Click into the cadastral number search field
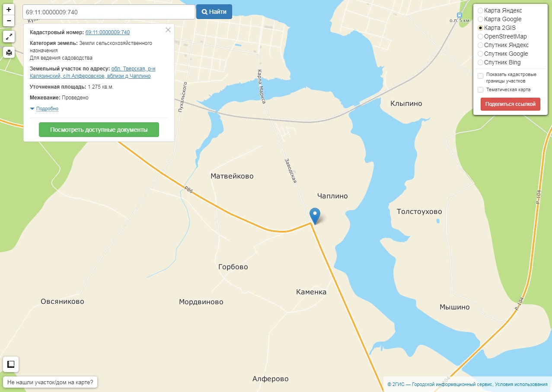The image size is (552, 392). click(109, 12)
